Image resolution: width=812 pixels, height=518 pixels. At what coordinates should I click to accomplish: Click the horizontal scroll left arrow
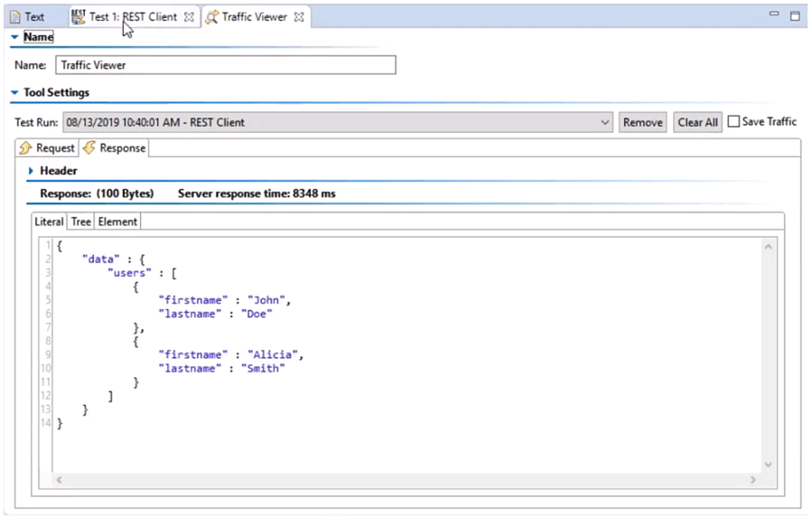click(59, 480)
